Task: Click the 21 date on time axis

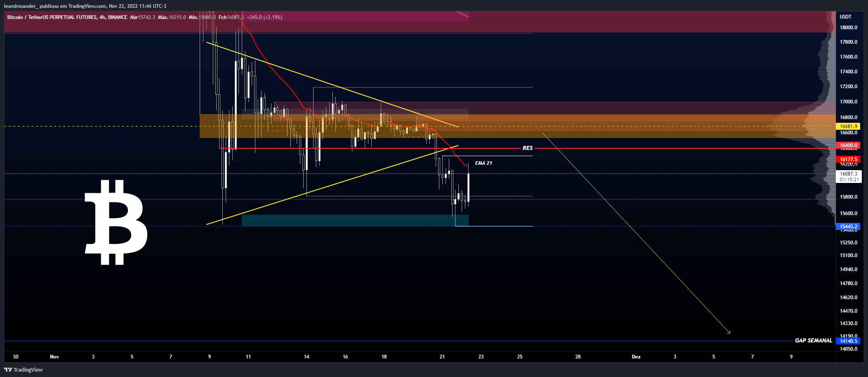Action: (442, 357)
